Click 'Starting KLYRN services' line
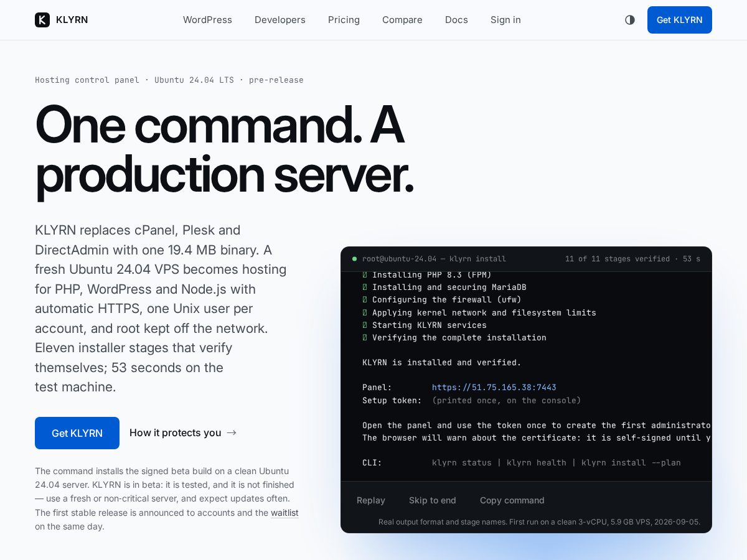 430,325
